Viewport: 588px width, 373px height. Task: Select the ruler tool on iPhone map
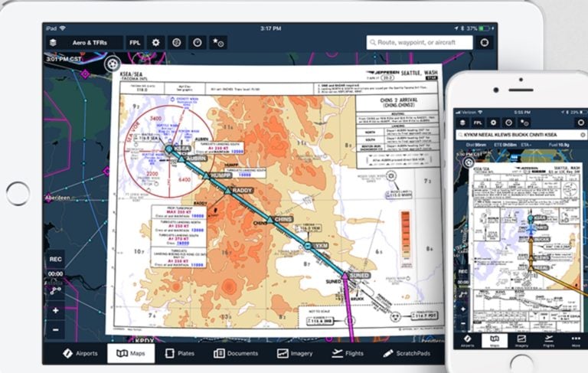(x=463, y=294)
